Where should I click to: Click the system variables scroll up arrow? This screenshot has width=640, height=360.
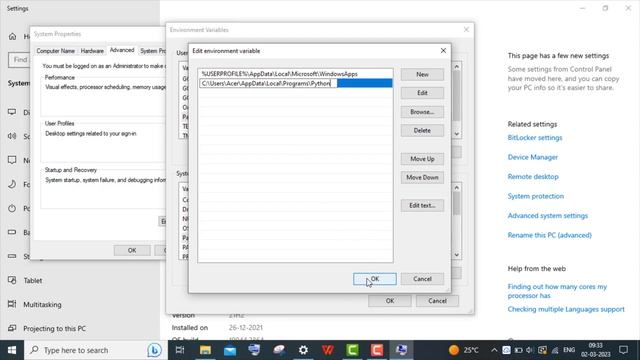457,188
